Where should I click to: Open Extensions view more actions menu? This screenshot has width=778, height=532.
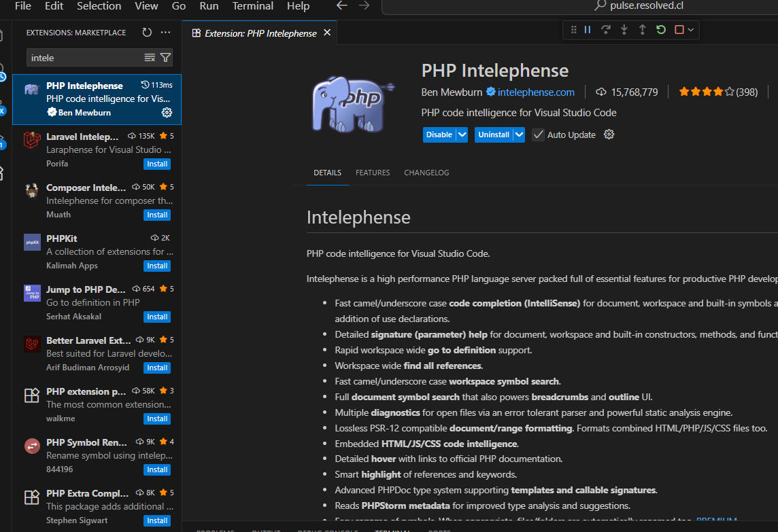(166, 32)
